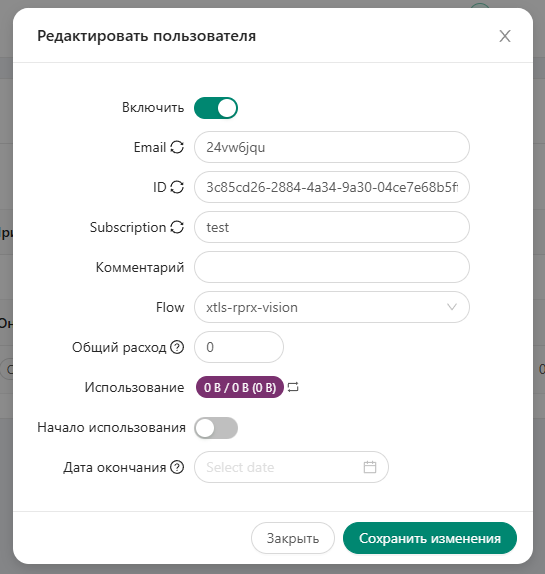
Task: Click help icon beside Дата окончания
Action: [178, 467]
